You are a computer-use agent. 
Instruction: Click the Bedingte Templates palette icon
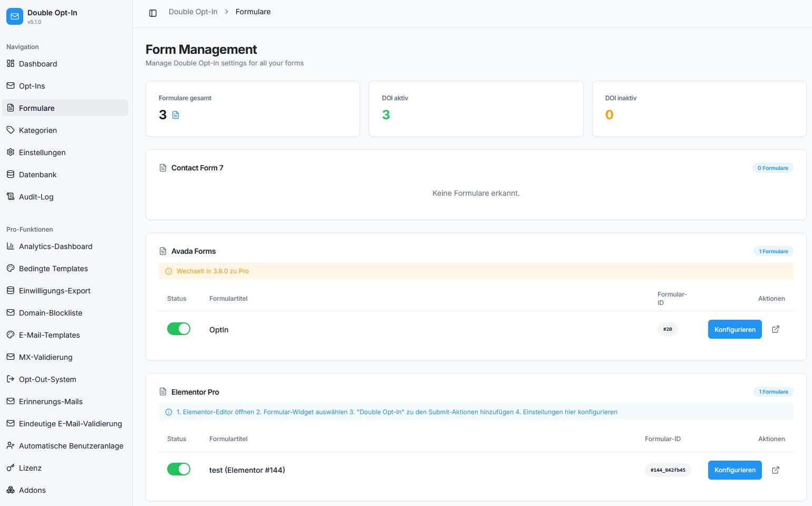[x=11, y=268]
